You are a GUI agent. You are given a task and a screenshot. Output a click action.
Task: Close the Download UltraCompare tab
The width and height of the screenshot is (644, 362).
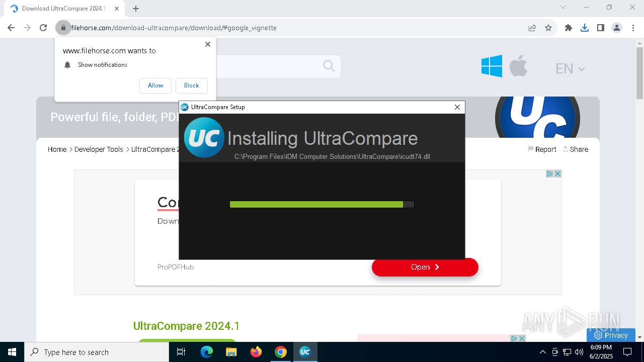116,9
